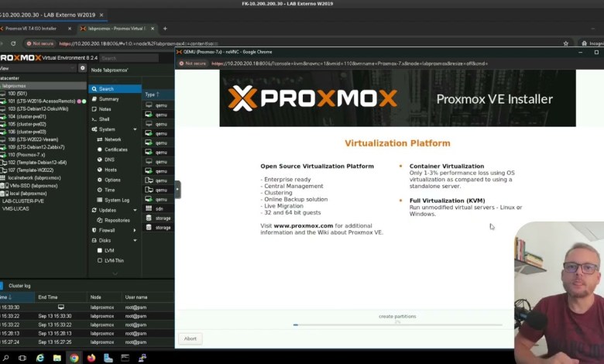The width and height of the screenshot is (604, 364).
Task: Switch to labproxmox Proxmox Virtual tab
Action: [117, 29]
